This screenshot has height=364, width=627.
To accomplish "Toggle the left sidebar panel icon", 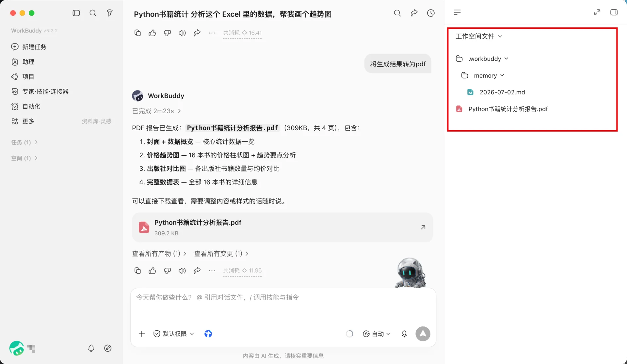I will coord(76,13).
